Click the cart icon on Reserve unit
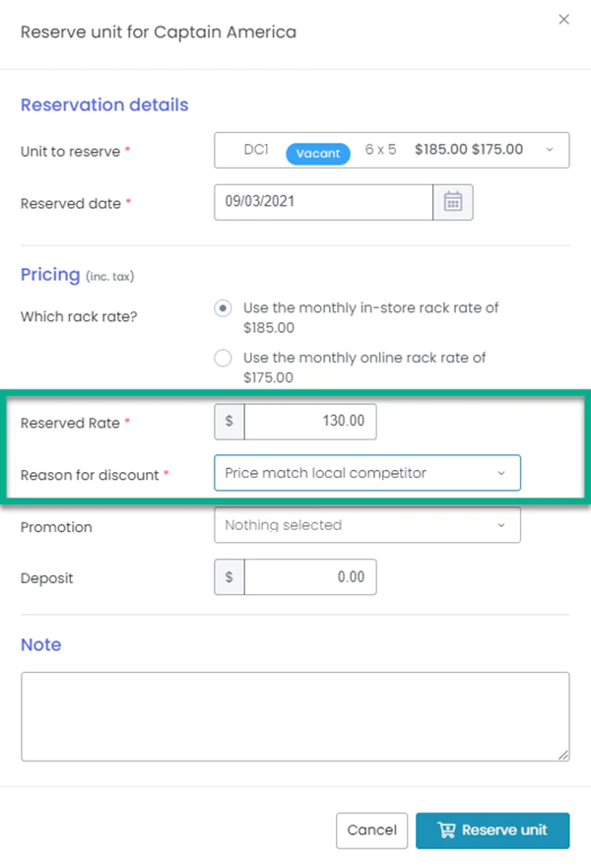This screenshot has width=591, height=868. [x=446, y=830]
